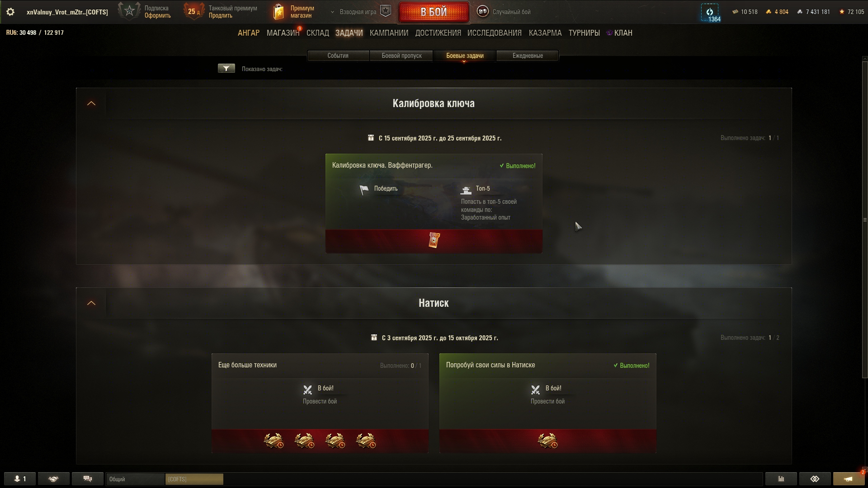Click the Premium shop bag icon

(279, 12)
